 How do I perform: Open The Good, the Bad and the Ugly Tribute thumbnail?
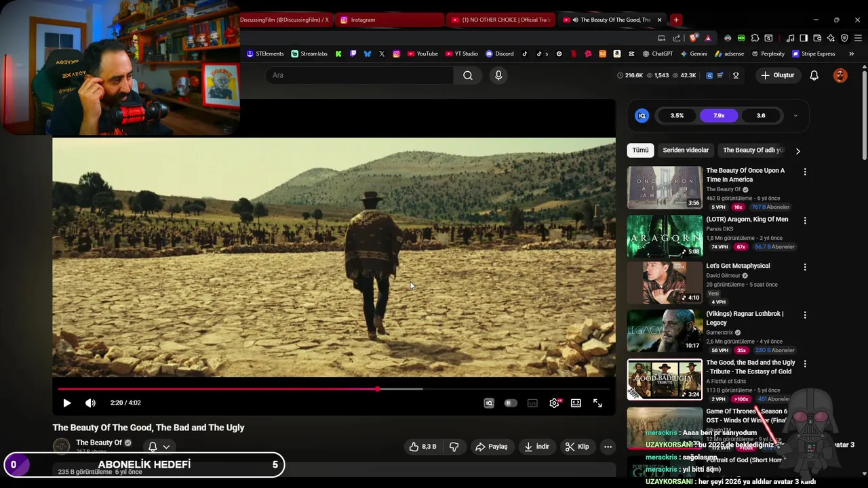[x=665, y=380]
